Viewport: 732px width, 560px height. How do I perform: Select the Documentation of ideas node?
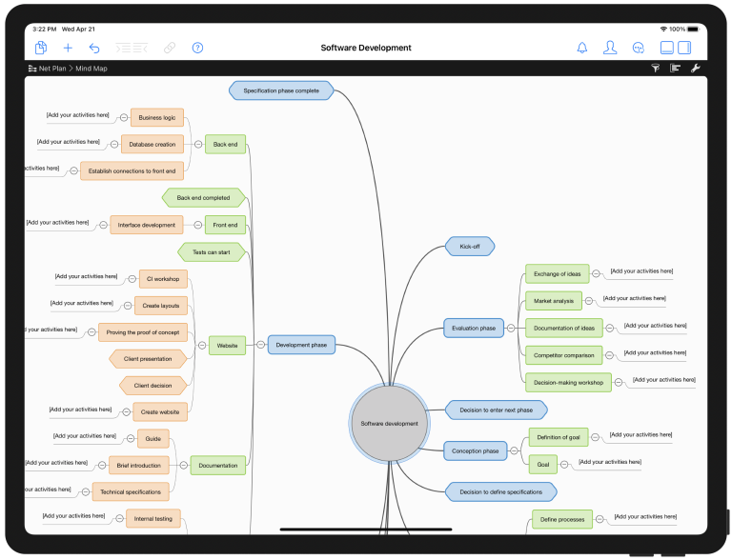tap(564, 328)
